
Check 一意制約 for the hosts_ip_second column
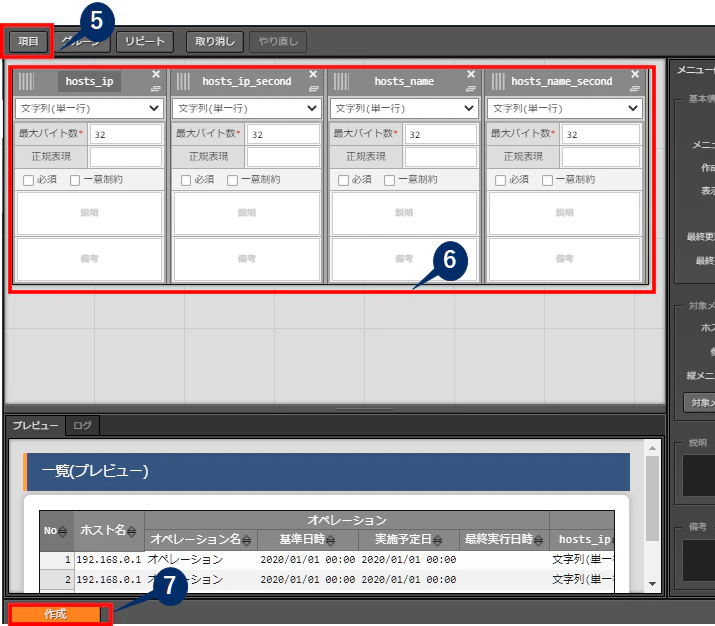[x=233, y=180]
